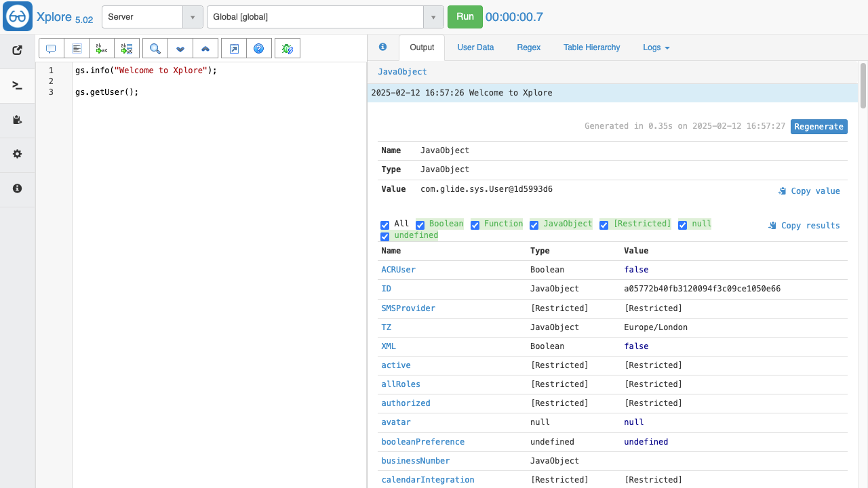This screenshot has height=488, width=868.
Task: Switch to the User Data tab
Action: [475, 47]
